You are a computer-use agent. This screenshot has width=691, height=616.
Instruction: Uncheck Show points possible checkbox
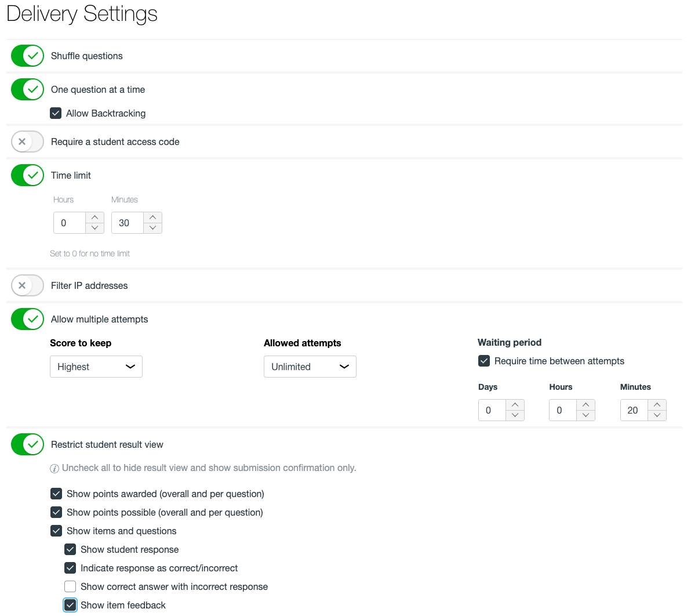56,512
